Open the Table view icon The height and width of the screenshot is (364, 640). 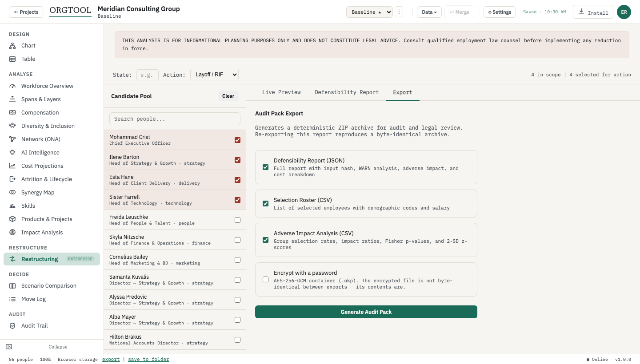12,59
